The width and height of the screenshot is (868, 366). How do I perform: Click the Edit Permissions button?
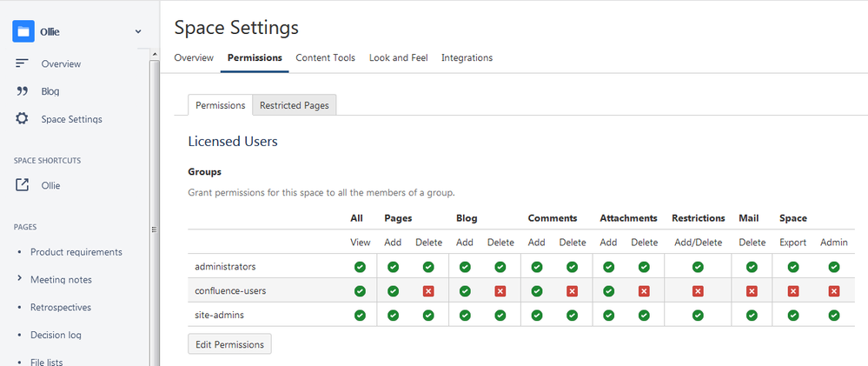[x=229, y=344]
